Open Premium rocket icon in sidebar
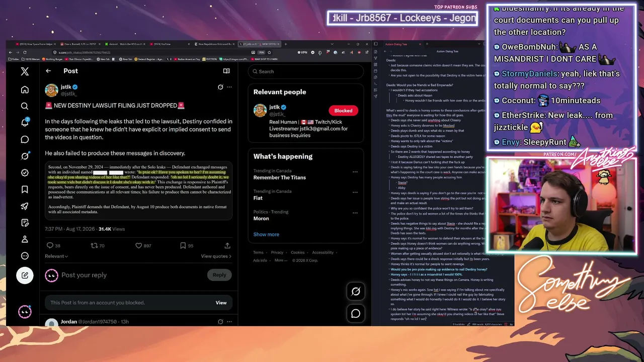This screenshot has width=644, height=362. coord(25,206)
